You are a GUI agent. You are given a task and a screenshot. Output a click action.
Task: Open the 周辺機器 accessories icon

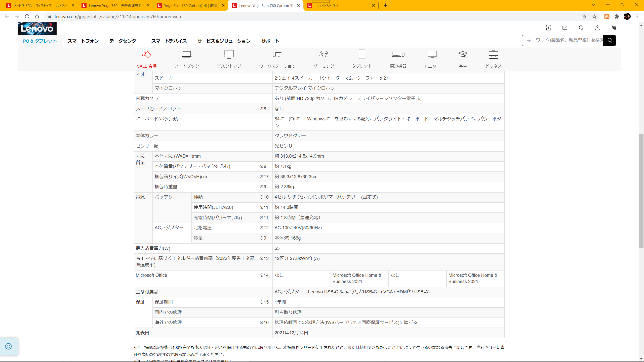(398, 54)
